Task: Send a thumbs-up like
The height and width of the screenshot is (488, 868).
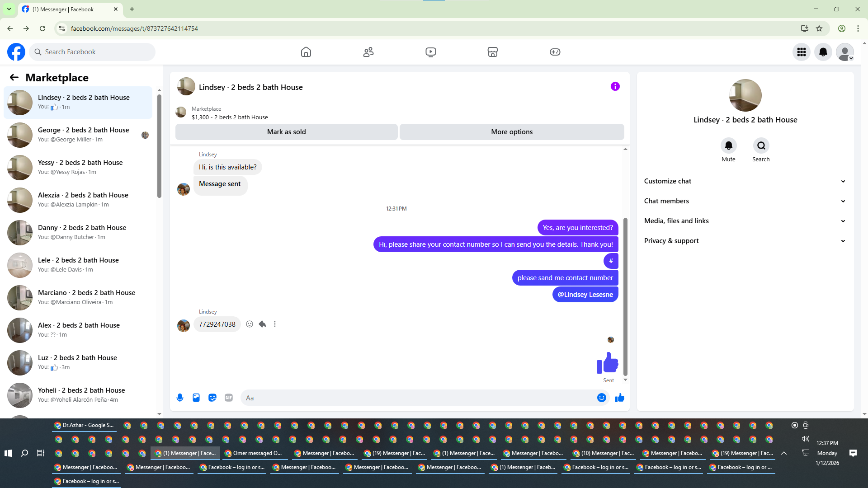Action: pos(619,398)
